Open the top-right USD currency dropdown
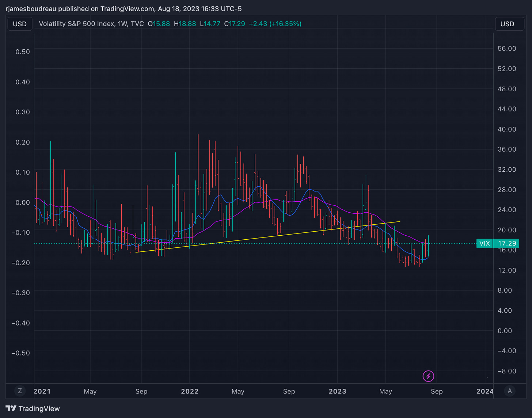Screen dimensions: 532x418 507,24
